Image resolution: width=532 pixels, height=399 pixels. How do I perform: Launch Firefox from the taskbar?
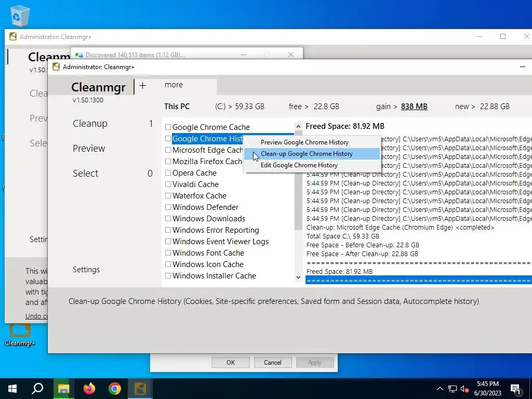point(89,389)
